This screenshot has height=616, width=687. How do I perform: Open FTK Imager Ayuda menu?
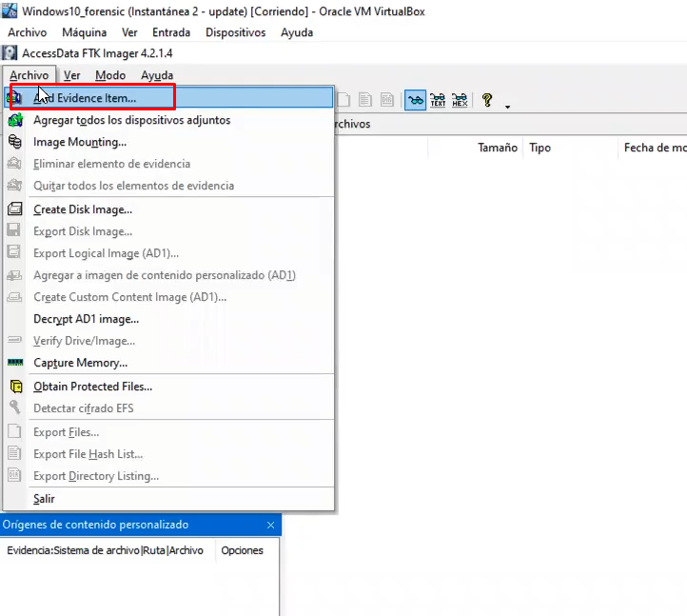point(157,75)
